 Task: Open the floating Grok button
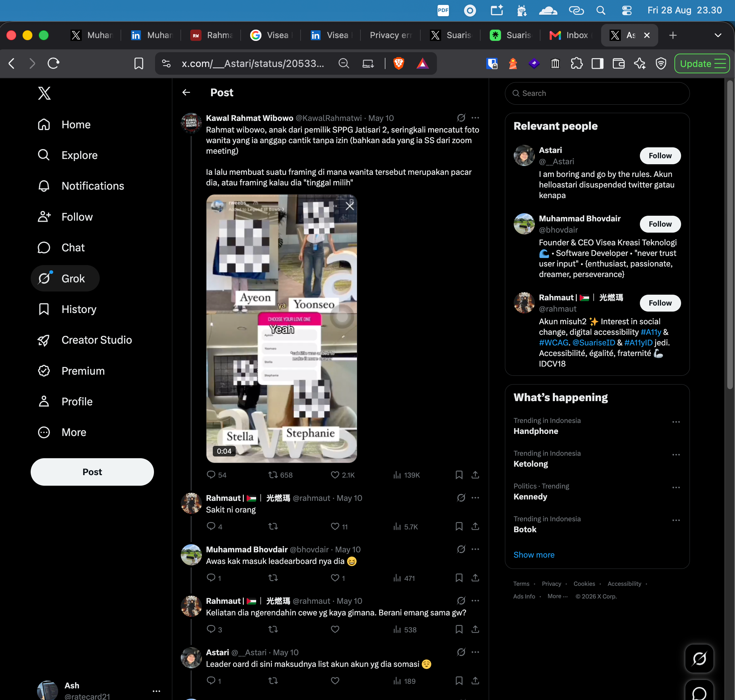(699, 658)
